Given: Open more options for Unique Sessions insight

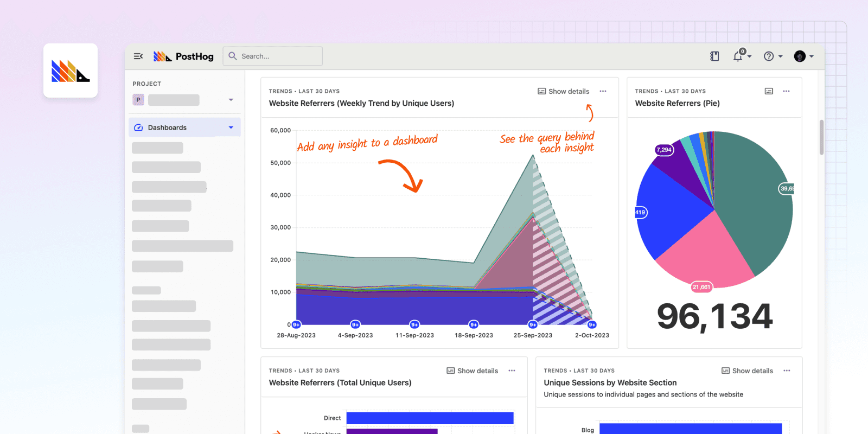Looking at the screenshot, I should click(787, 371).
